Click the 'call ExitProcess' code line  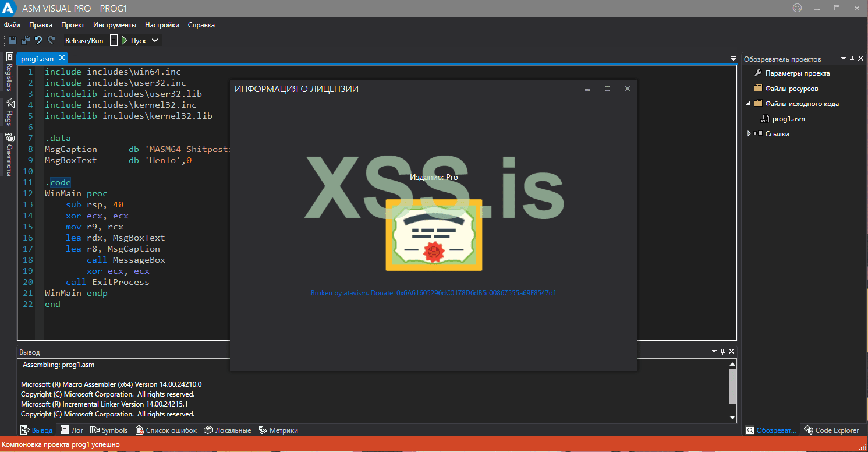pos(108,282)
